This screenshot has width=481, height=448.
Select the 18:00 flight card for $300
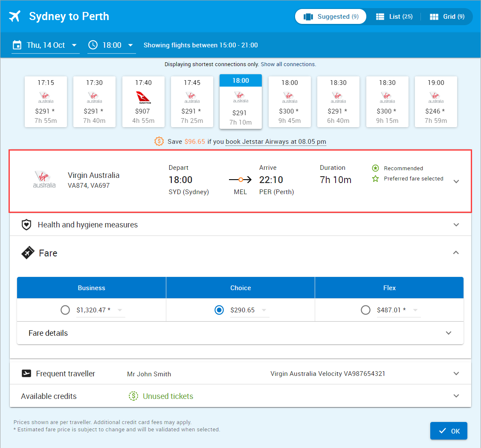pos(290,102)
